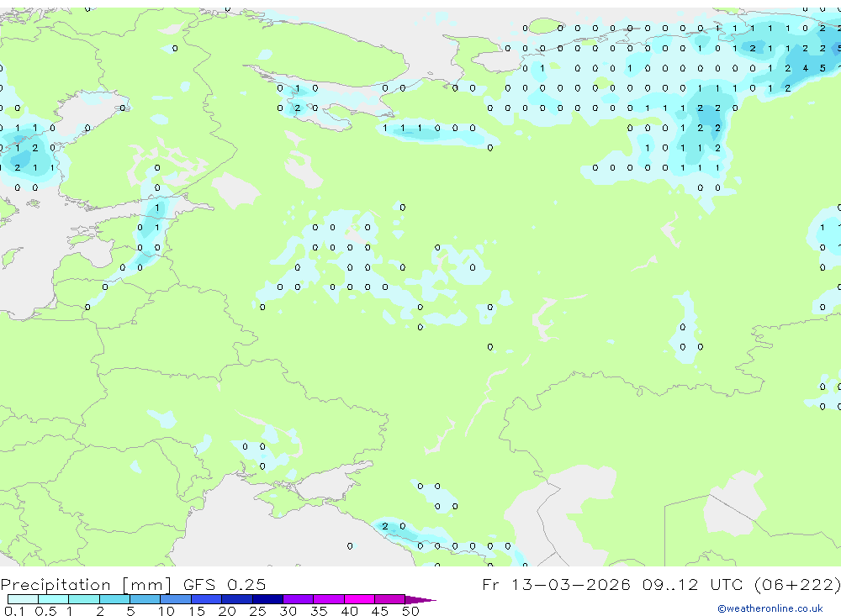This screenshot has height=616, width=841.
Task: Click the above-50 arrow tip of the legend
Action: tap(420, 599)
